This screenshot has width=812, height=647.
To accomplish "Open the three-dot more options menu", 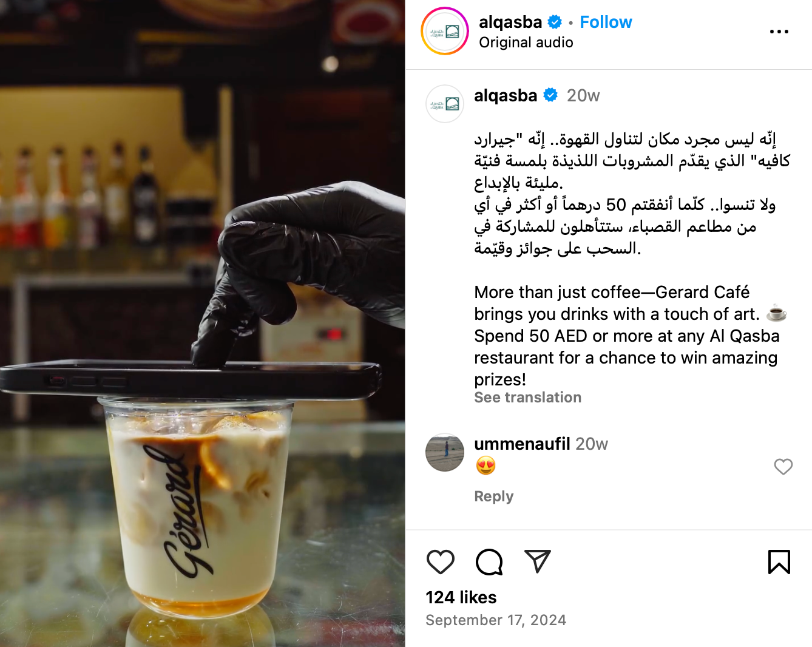I will click(779, 32).
